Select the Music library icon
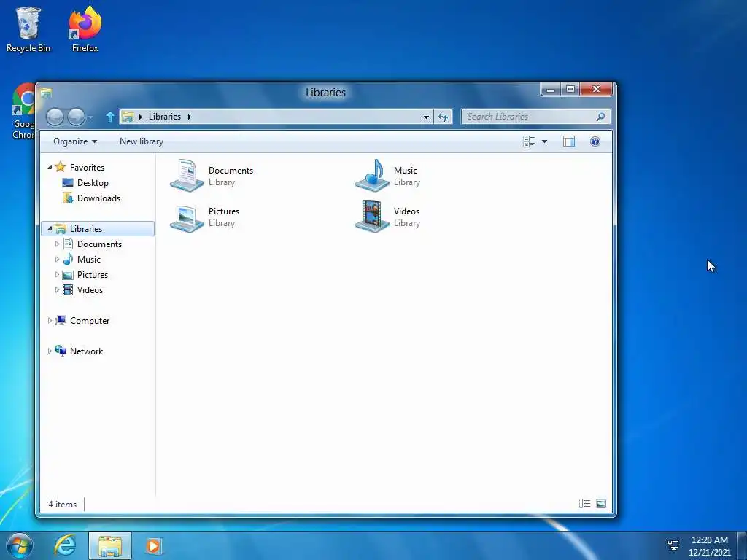Viewport: 747px width, 560px height. pyautogui.click(x=373, y=176)
